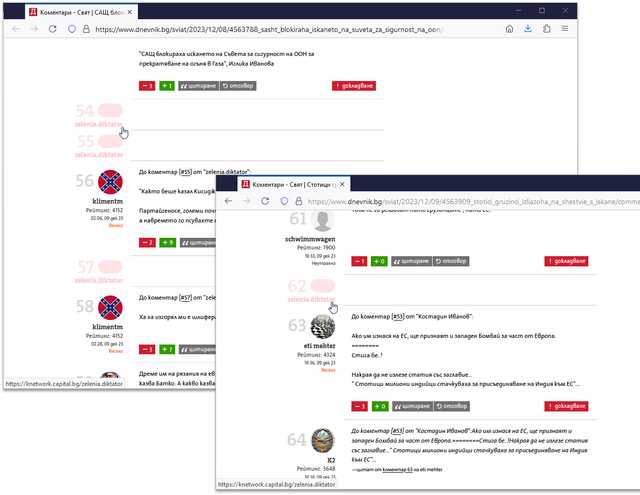Report comment 63 by eti mehter
Viewport: 640px width, 495px height.
[x=567, y=406]
